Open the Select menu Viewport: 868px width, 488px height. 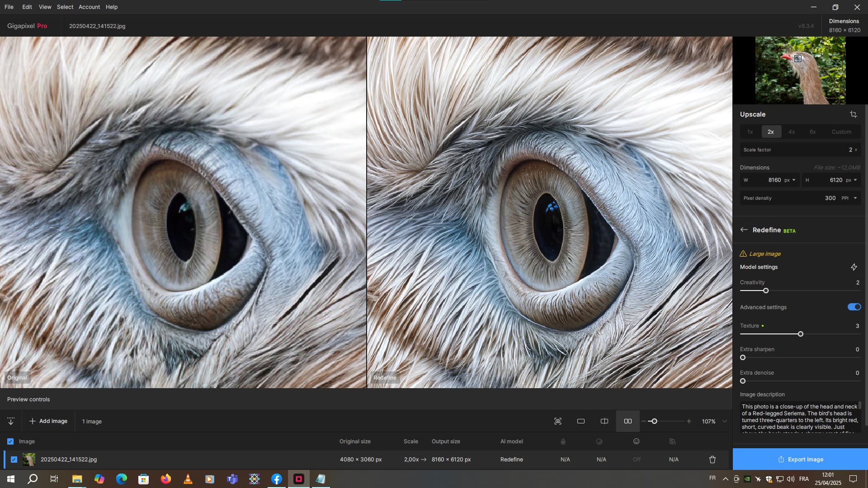tap(65, 7)
